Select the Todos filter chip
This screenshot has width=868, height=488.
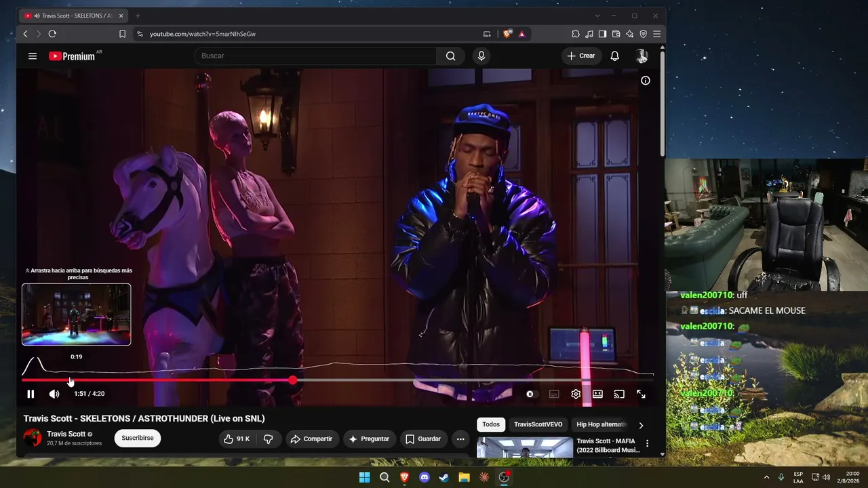coord(491,424)
